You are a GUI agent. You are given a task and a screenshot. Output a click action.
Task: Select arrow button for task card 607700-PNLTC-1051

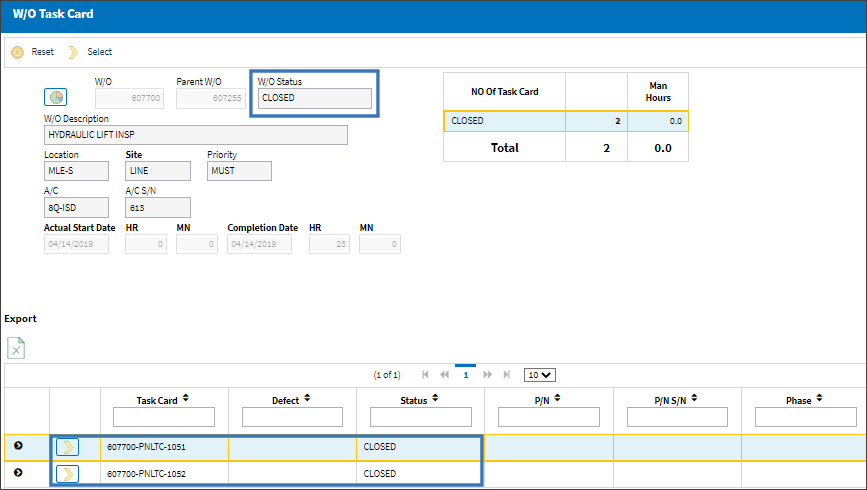tap(67, 447)
